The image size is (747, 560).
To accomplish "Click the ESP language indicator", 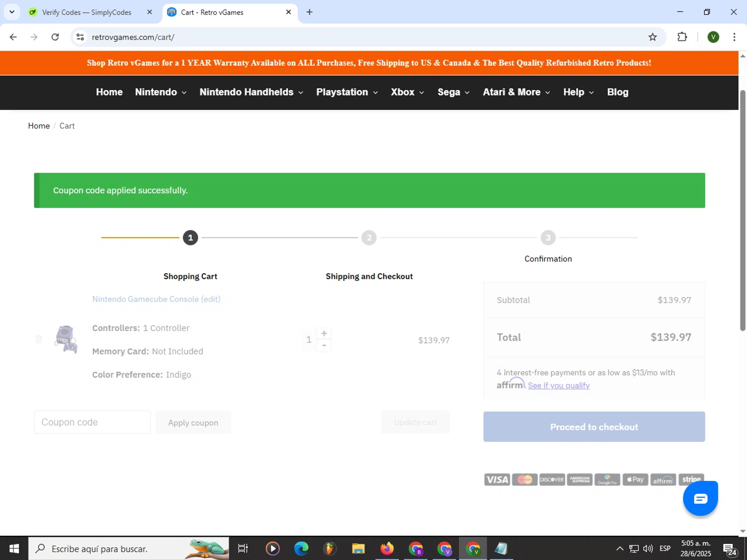I will 665,549.
